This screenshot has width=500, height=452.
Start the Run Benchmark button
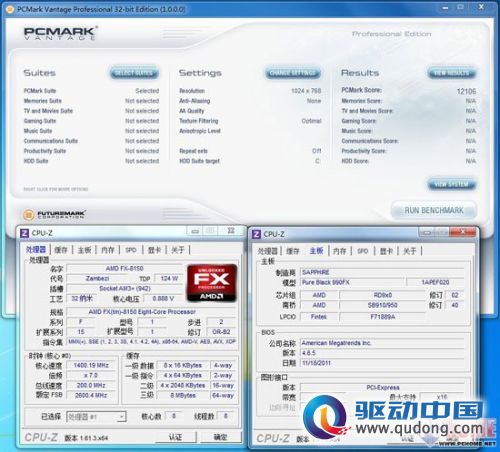434,210
